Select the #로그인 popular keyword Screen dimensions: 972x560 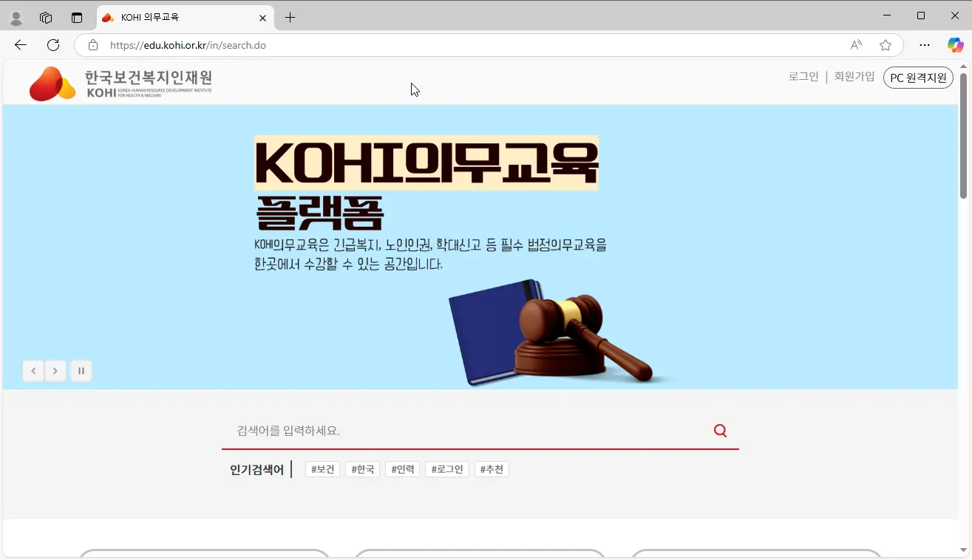coord(447,469)
